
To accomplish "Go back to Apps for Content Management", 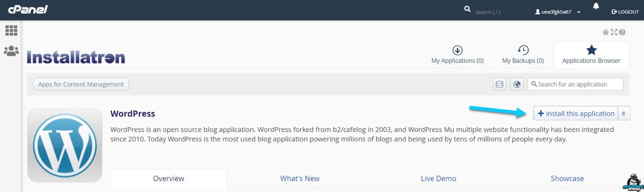I will point(80,84).
